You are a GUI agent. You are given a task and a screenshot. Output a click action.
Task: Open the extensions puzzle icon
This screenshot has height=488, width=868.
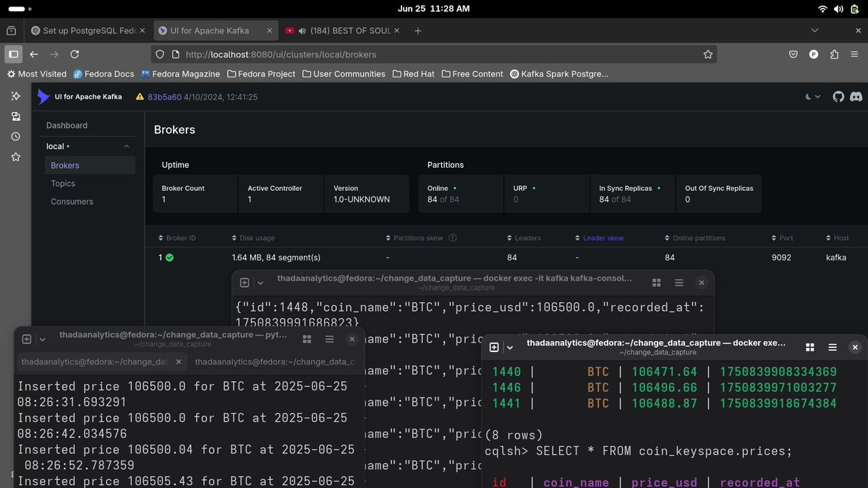click(x=835, y=54)
